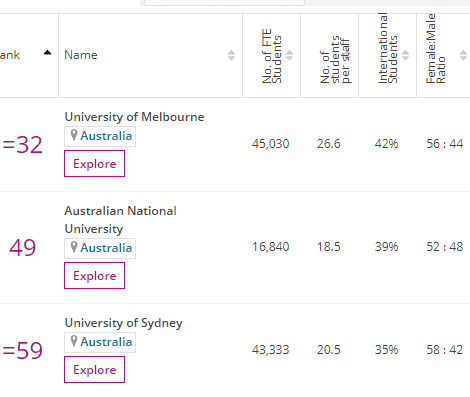Select the 16,840 students value
Image resolution: width=470 pixels, height=397 pixels.
pyautogui.click(x=271, y=247)
